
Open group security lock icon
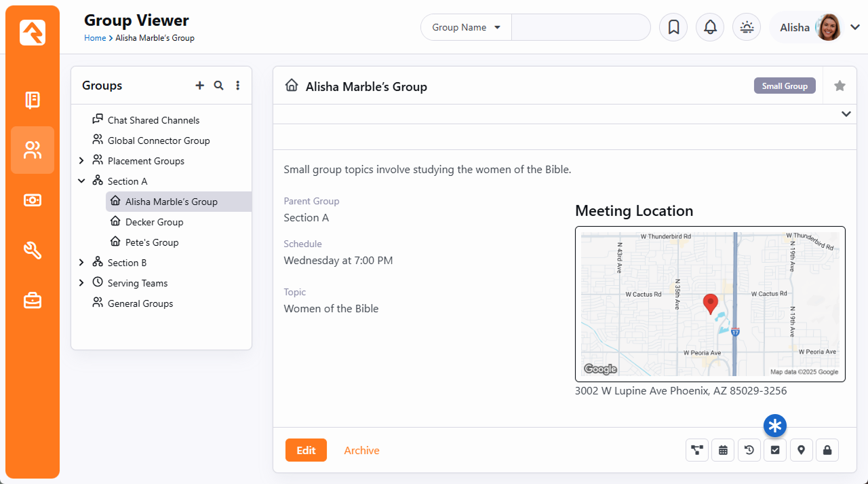point(827,450)
